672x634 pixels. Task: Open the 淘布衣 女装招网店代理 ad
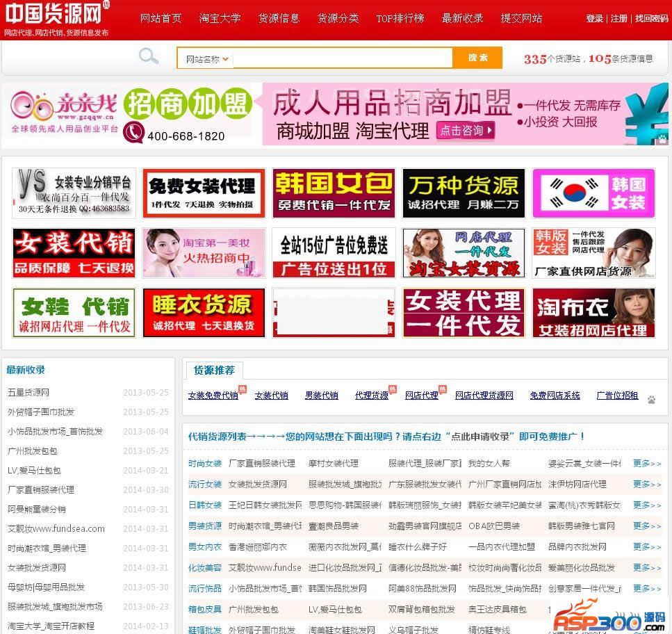pos(593,313)
